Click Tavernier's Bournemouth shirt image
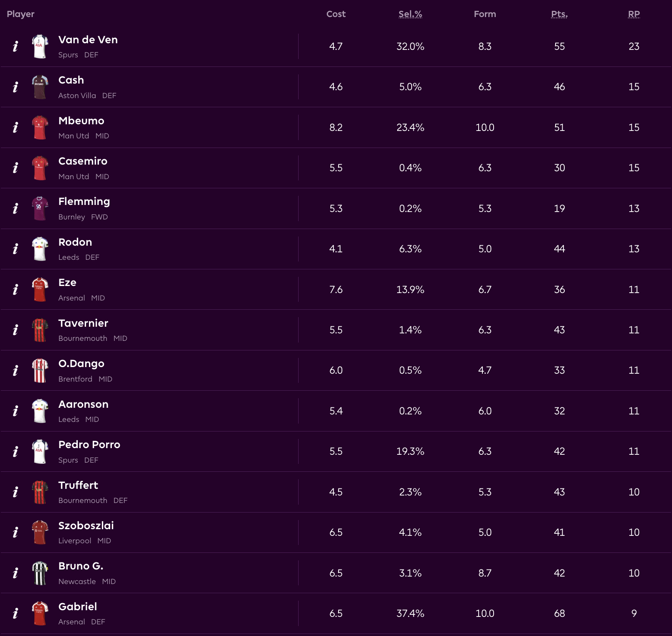 coord(40,330)
